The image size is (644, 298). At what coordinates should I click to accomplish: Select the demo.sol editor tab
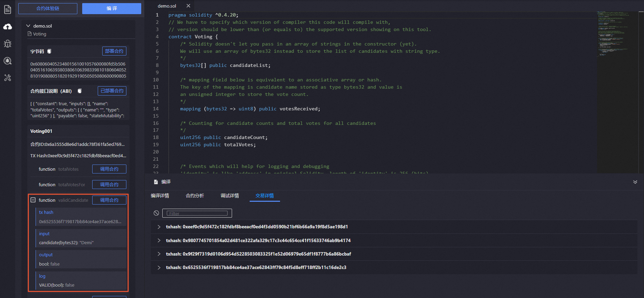[167, 6]
